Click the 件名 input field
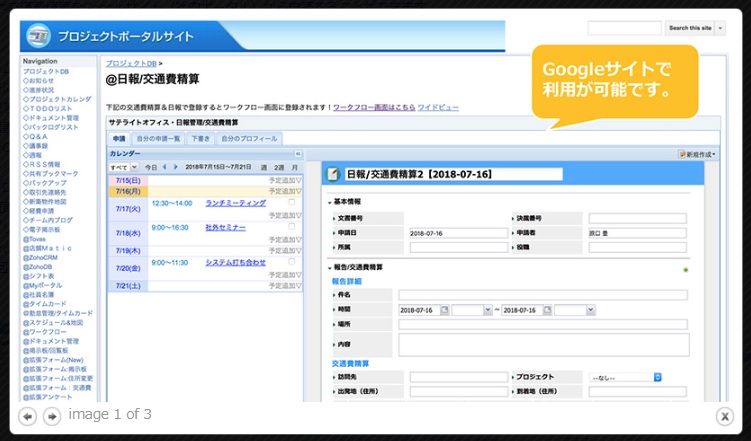The image size is (751, 441). pyautogui.click(x=543, y=295)
